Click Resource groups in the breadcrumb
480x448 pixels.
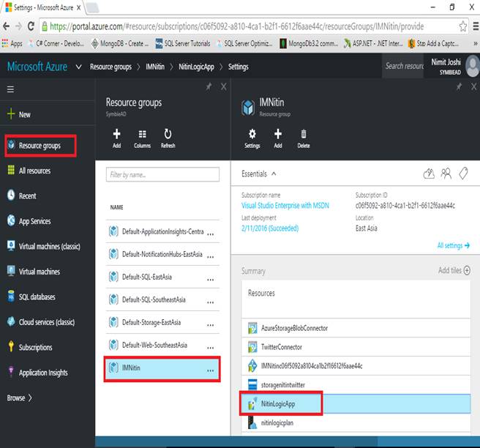(110, 67)
